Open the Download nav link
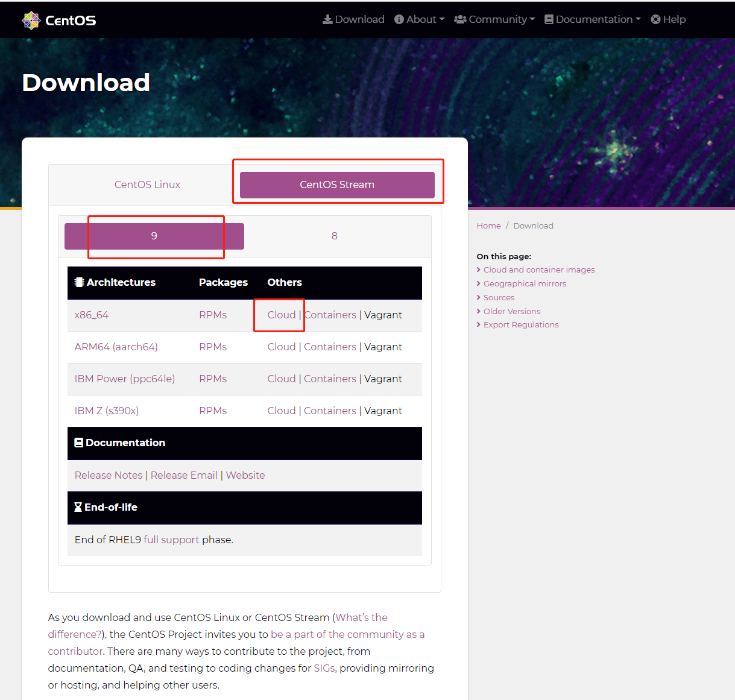This screenshot has width=735, height=700. pos(353,19)
